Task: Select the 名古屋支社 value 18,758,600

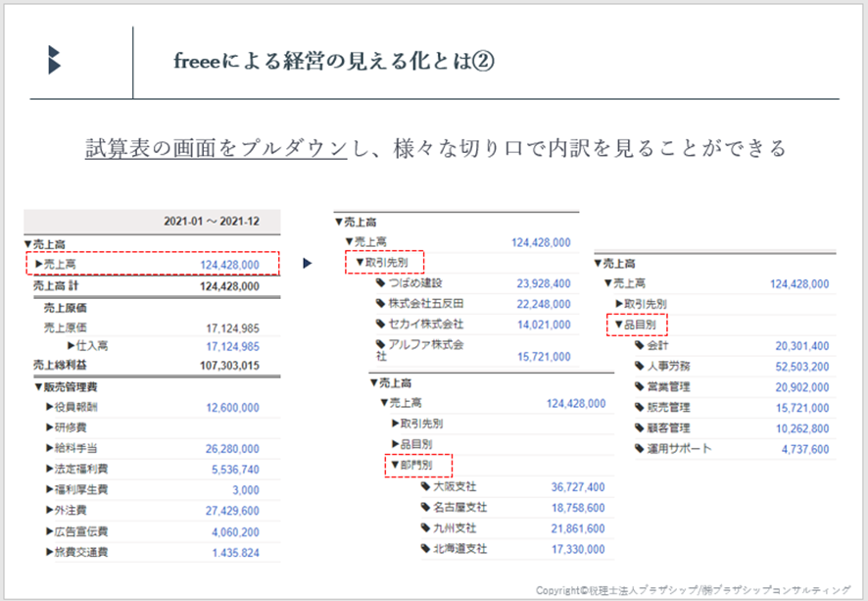Action: [578, 508]
